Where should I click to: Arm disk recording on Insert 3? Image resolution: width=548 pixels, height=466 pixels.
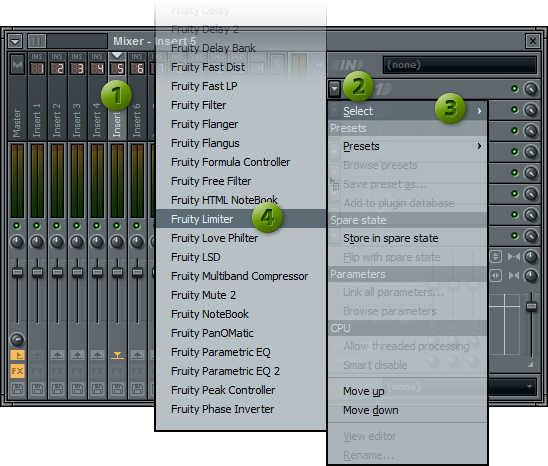click(x=77, y=389)
